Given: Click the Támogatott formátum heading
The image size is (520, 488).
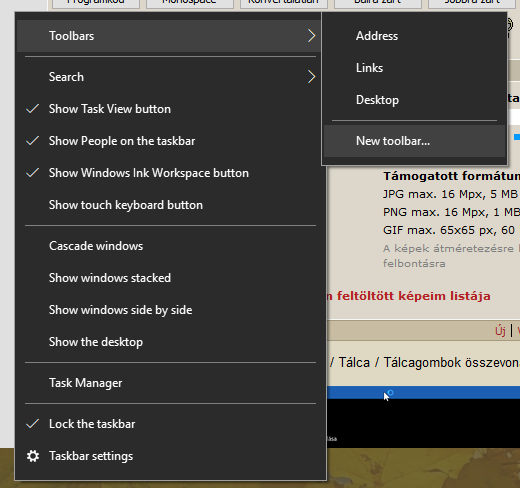Looking at the screenshot, I should tap(452, 176).
